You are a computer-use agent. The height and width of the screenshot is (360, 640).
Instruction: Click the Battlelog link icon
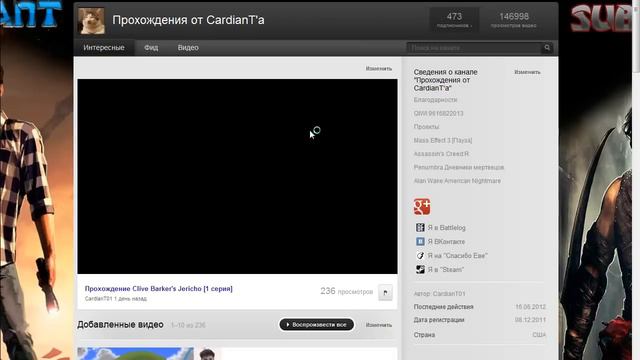420,227
